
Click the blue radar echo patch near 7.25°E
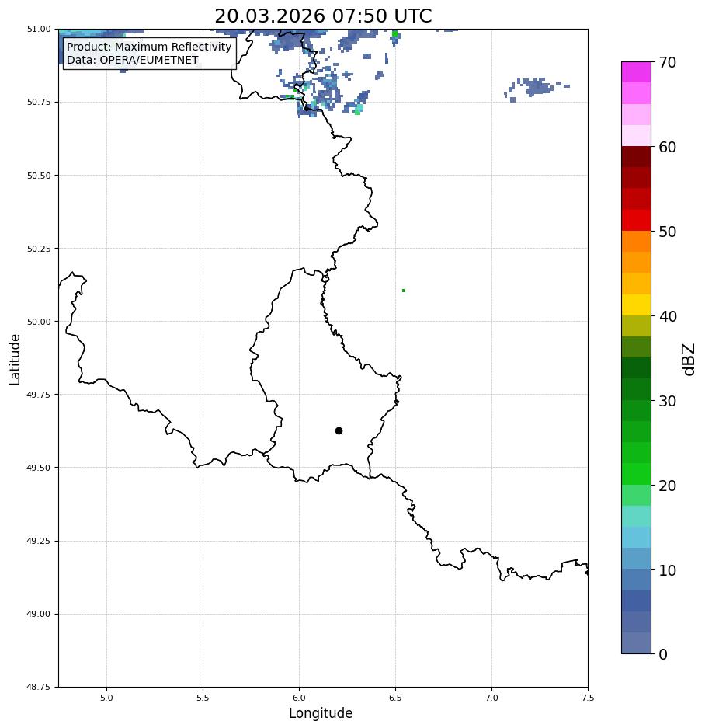click(x=537, y=87)
